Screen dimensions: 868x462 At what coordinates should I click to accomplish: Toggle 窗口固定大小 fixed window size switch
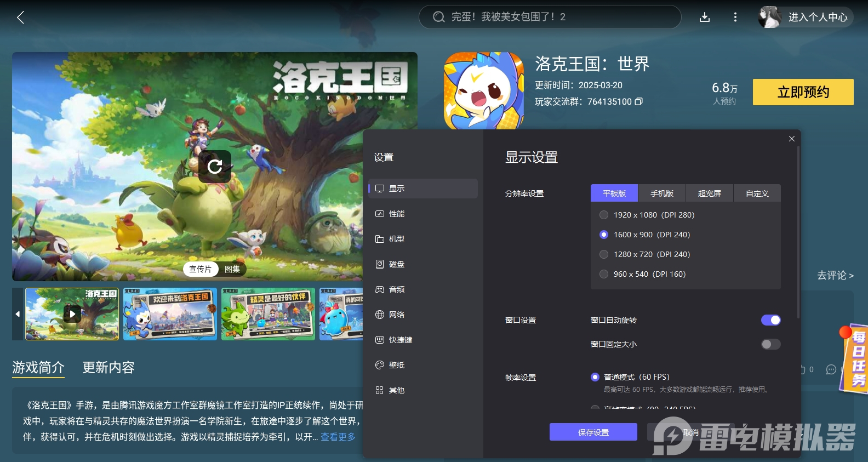tap(771, 344)
